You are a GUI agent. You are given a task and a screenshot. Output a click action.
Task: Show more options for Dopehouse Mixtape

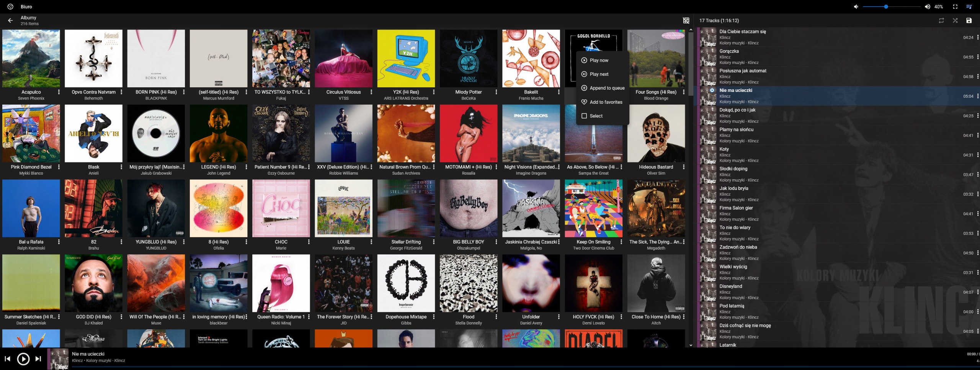click(x=434, y=317)
